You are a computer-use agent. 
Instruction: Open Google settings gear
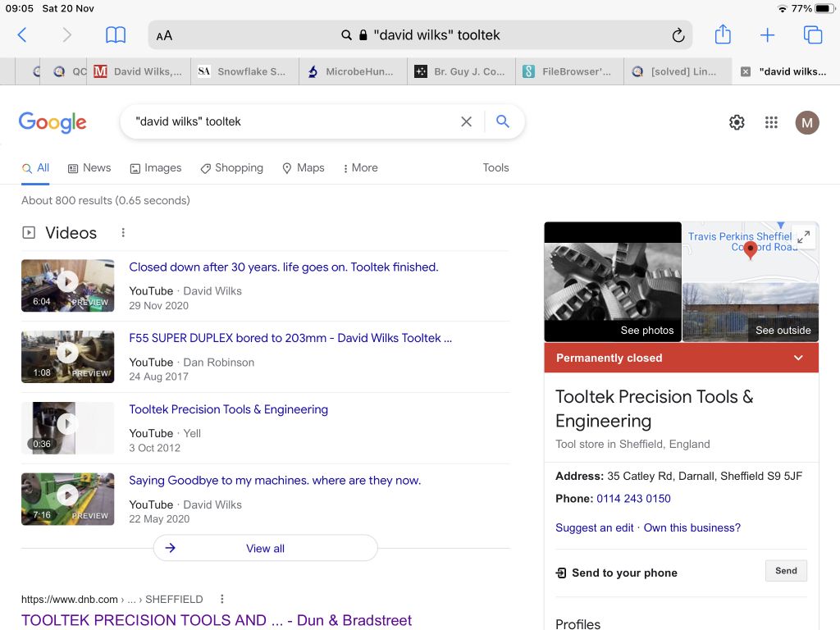(x=737, y=122)
